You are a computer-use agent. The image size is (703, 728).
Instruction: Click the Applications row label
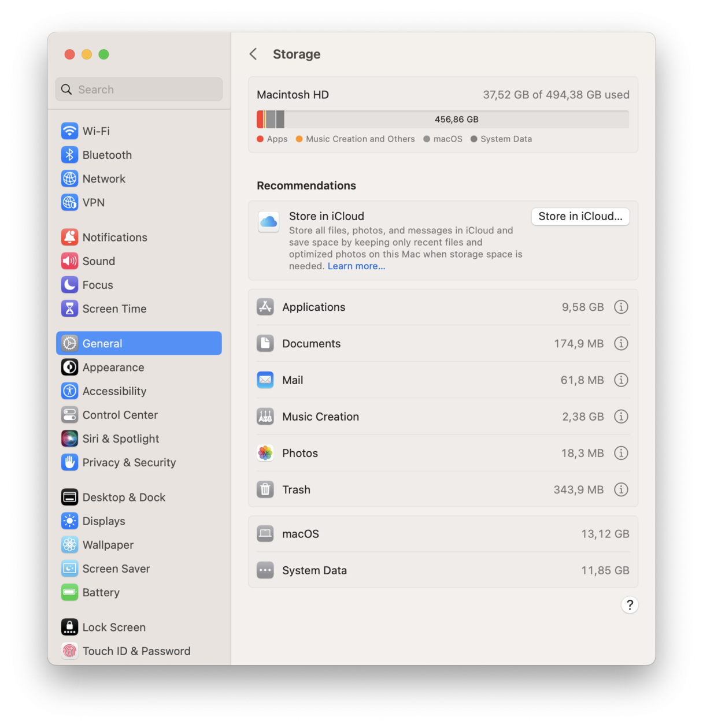pyautogui.click(x=314, y=307)
